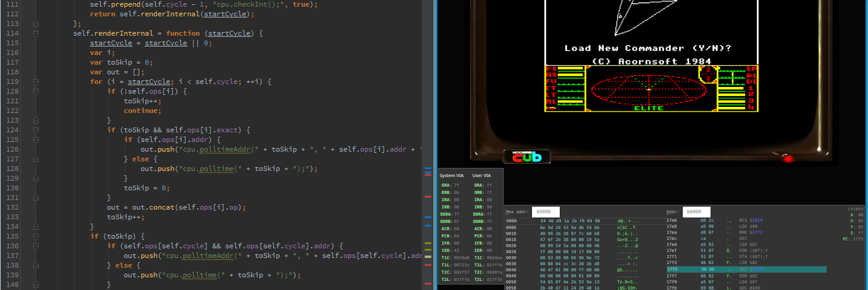Click User VIA T2C value 00d0fa

click(494, 272)
